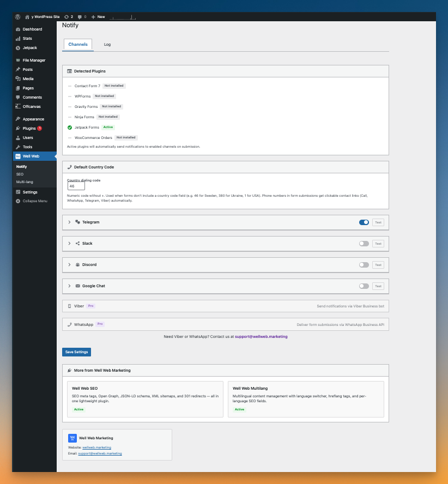448x484 pixels.
Task: Enable the Slack channel toggle
Action: pos(364,244)
